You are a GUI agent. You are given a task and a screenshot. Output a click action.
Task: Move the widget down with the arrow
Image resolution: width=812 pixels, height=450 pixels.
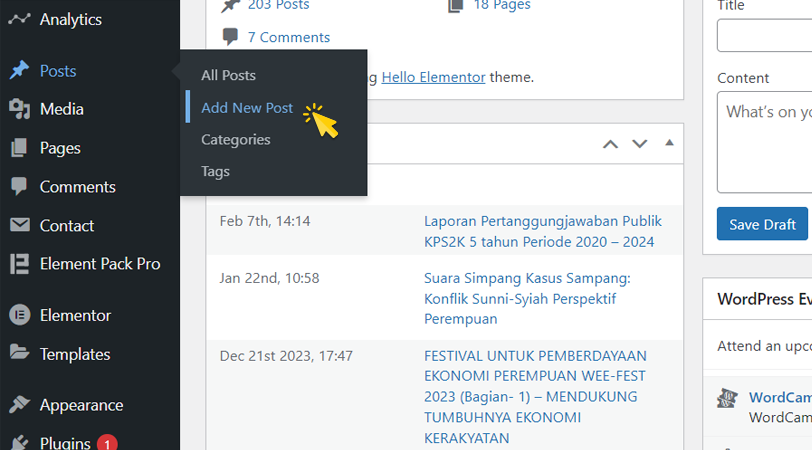(640, 144)
